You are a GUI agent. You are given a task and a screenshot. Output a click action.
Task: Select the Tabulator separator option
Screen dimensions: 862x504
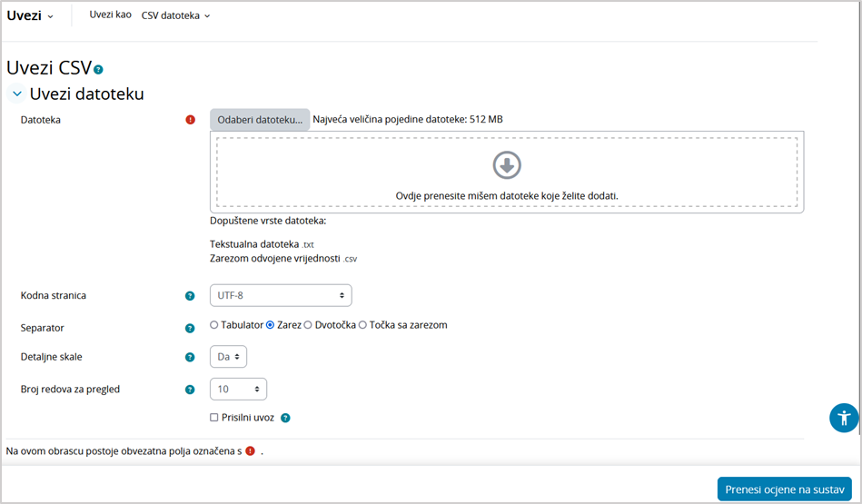214,325
